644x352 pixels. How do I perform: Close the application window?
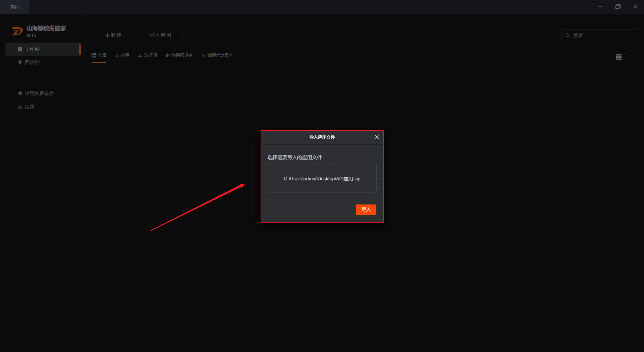pos(635,7)
